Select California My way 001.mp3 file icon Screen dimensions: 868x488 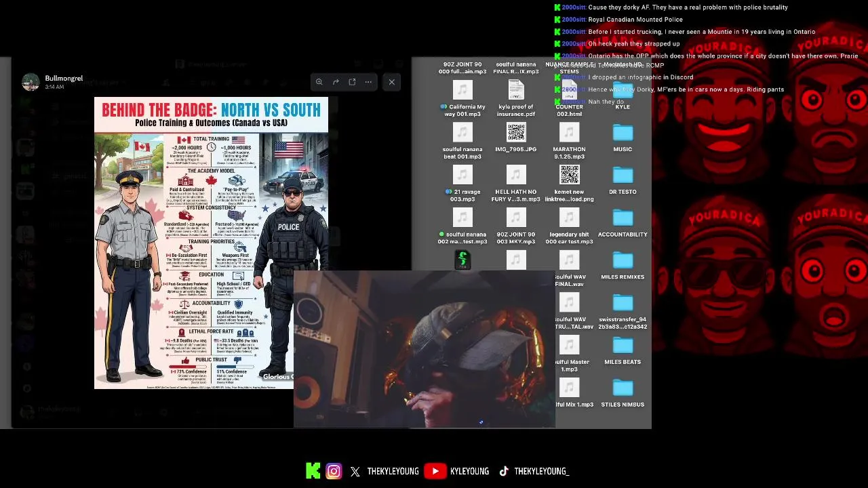point(462,89)
